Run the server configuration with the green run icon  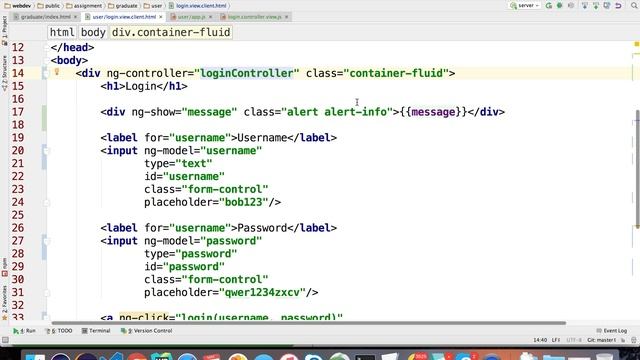click(x=549, y=6)
